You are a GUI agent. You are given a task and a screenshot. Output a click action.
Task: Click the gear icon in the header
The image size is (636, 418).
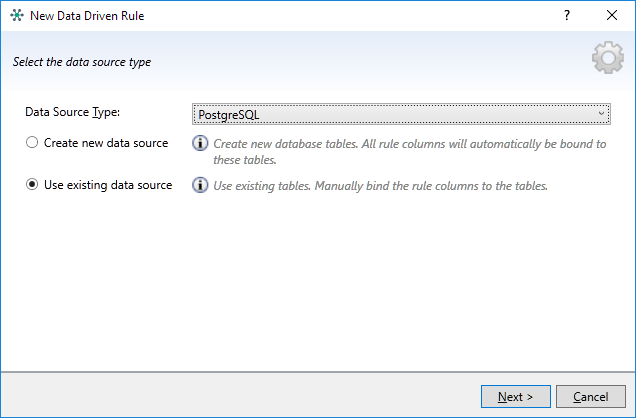607,61
